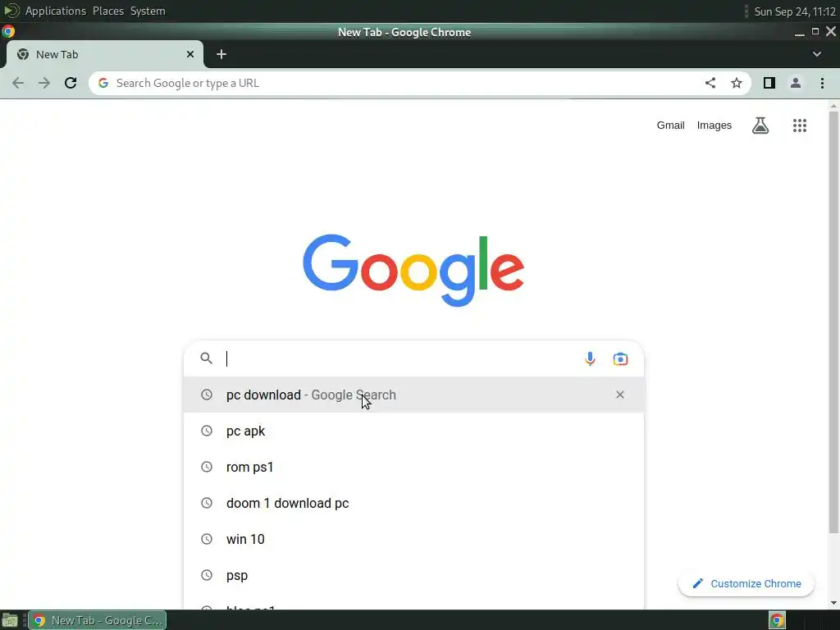Open a new tab with the plus
Screen dimensions: 840x630
221,54
